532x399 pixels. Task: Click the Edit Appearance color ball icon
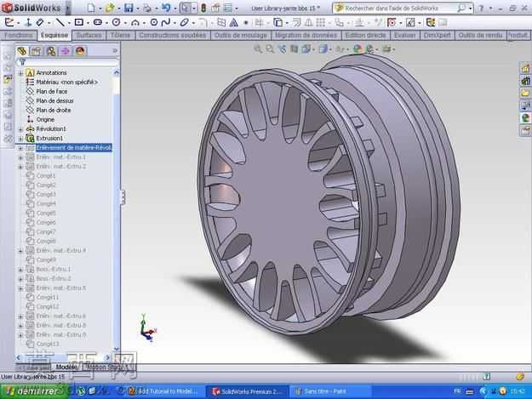pos(358,49)
